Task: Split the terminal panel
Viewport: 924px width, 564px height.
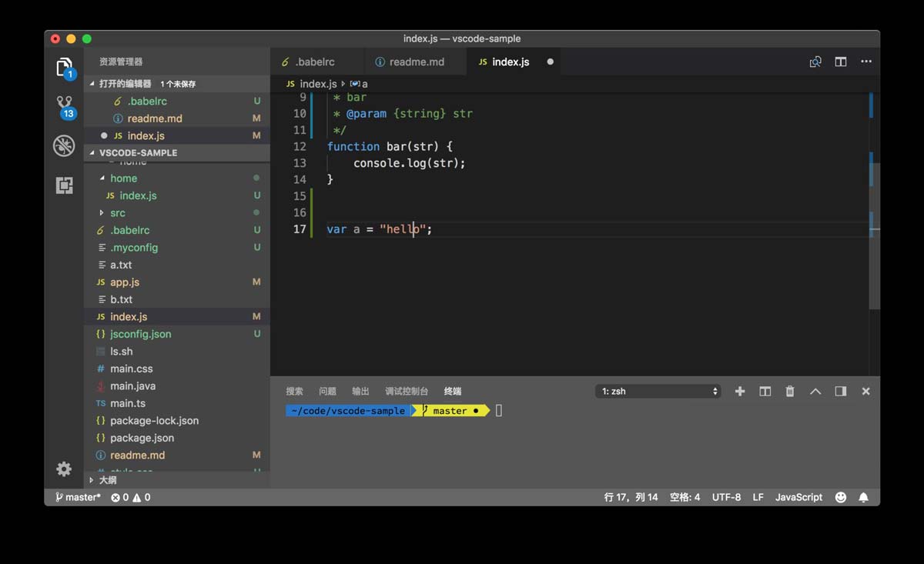Action: point(765,391)
